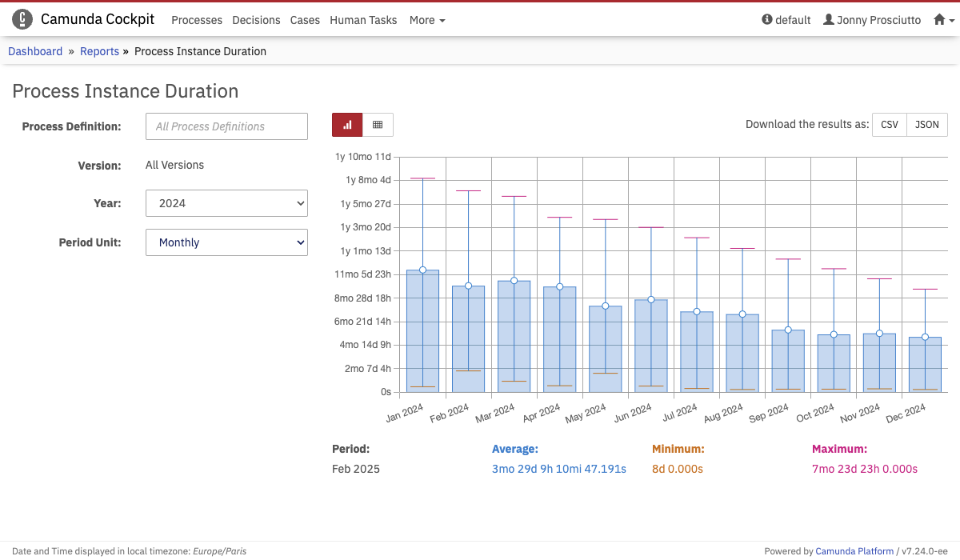960x560 pixels.
Task: Focus the Process Definition input field
Action: [x=226, y=126]
